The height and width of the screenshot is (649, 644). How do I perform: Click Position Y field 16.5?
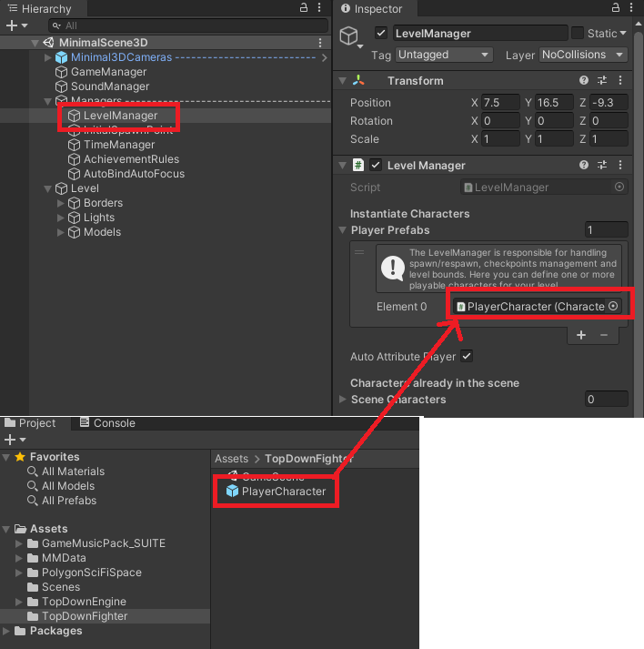coord(554,103)
